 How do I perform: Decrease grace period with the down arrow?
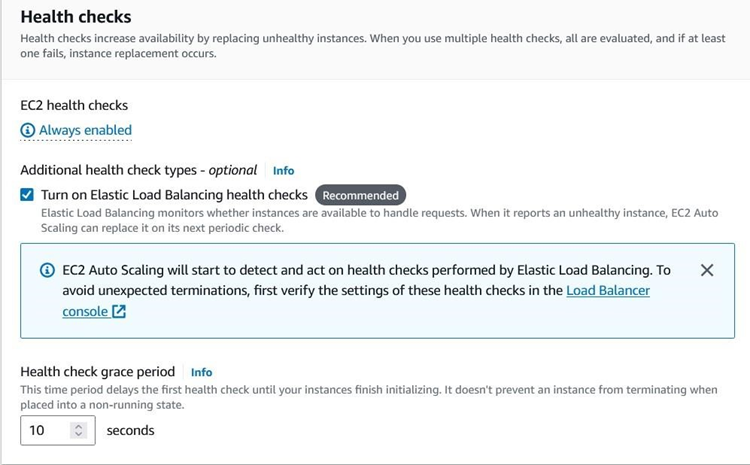[x=80, y=435]
